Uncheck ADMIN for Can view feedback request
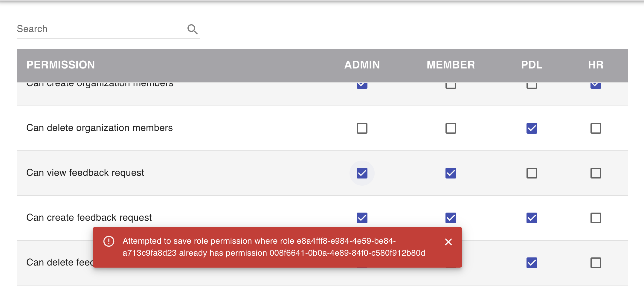 (362, 173)
